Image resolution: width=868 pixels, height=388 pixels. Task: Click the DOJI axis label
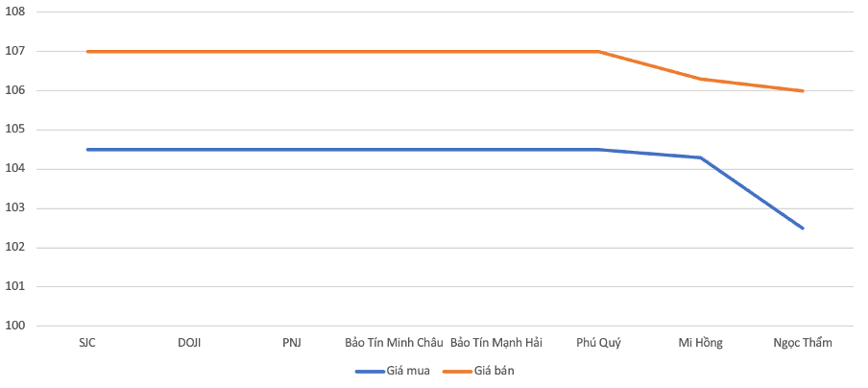[x=189, y=343]
